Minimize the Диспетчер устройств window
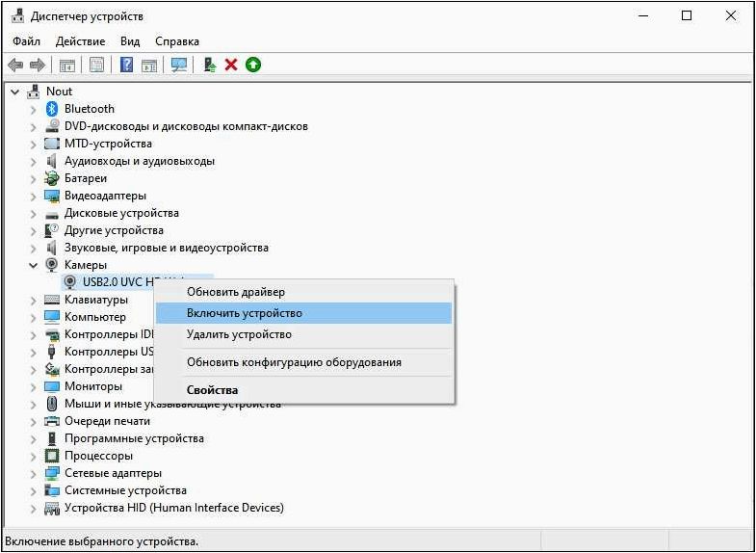756x553 pixels. tap(643, 16)
